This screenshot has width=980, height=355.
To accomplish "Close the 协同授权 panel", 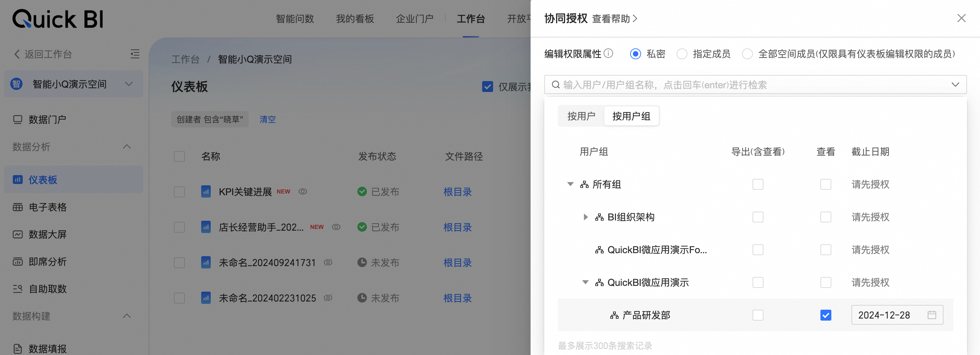I will (x=961, y=18).
